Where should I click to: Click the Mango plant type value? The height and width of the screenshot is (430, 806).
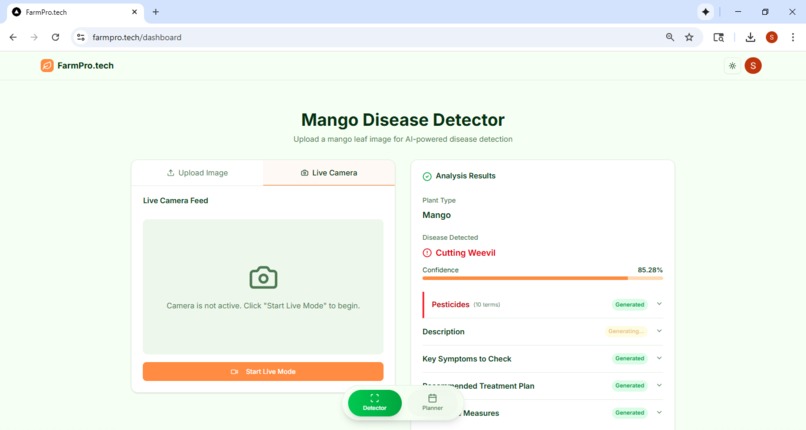pyautogui.click(x=436, y=215)
